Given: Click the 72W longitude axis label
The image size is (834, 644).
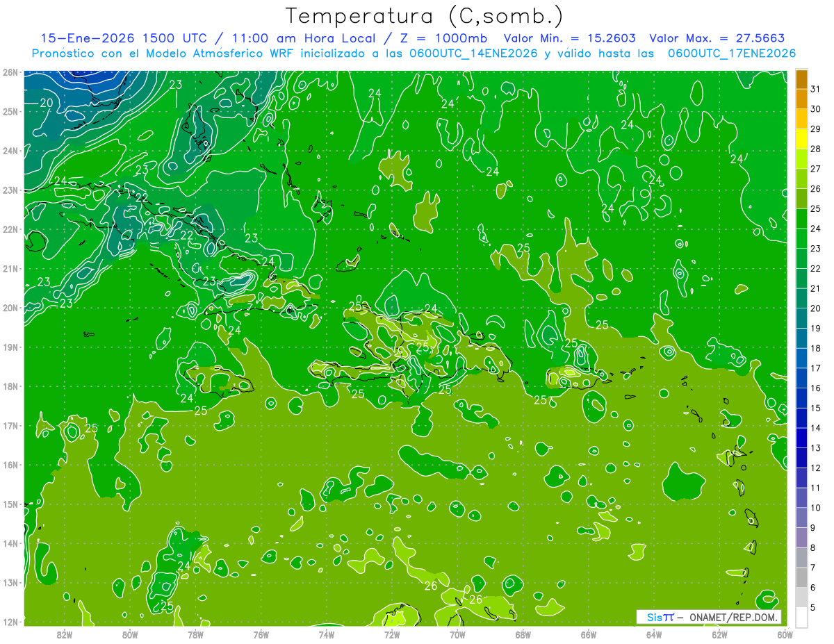Looking at the screenshot, I should pos(392,634).
